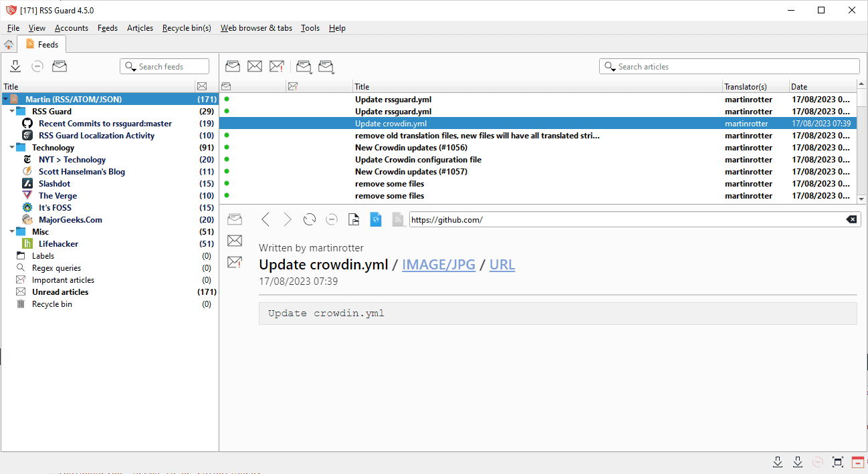The width and height of the screenshot is (868, 474).
Task: Click the clear URL icon in the address bar
Action: click(x=851, y=219)
